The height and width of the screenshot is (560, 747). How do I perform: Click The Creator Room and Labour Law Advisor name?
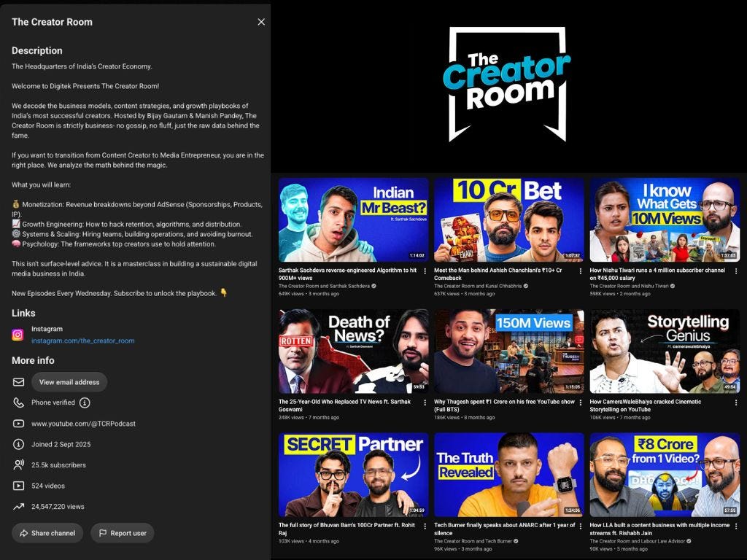pyautogui.click(x=638, y=541)
